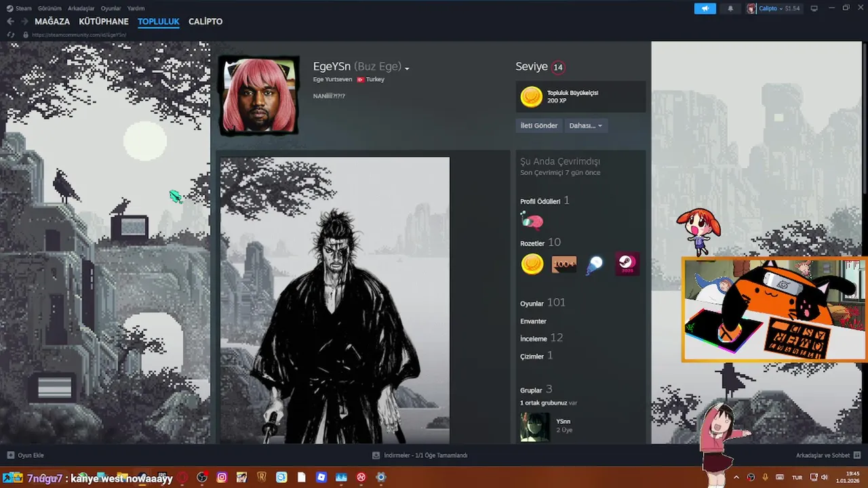Go forward with the Steam forward arrow
The image size is (868, 488).
click(24, 22)
